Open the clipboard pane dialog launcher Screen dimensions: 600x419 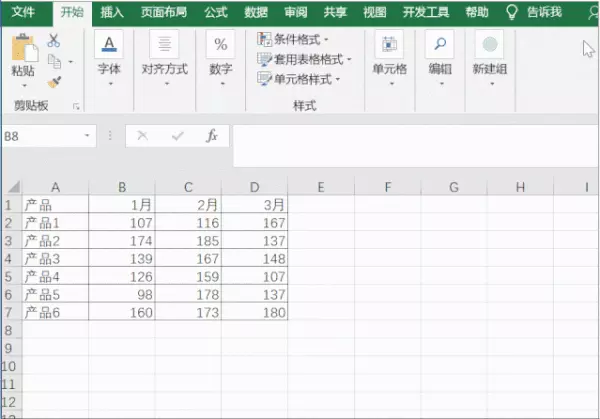pos(76,106)
